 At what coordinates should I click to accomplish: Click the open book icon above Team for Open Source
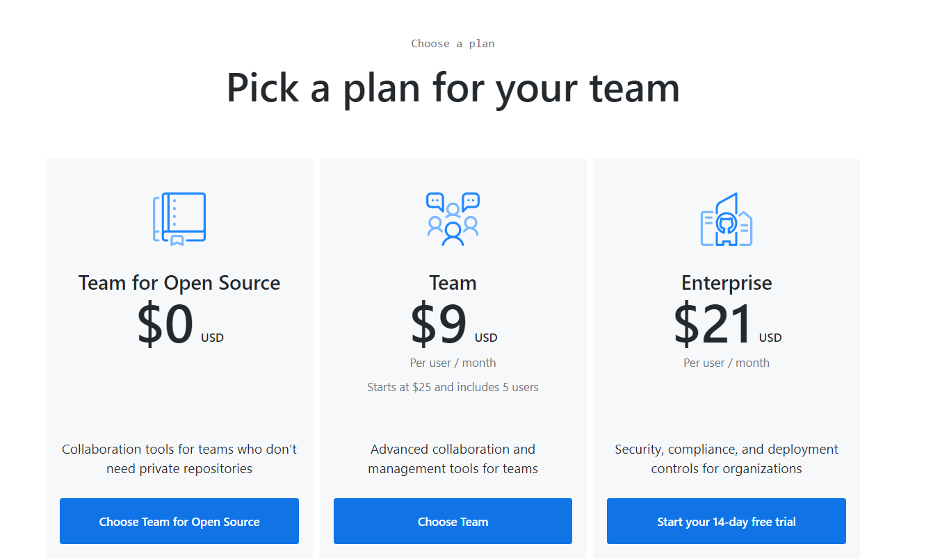click(179, 217)
